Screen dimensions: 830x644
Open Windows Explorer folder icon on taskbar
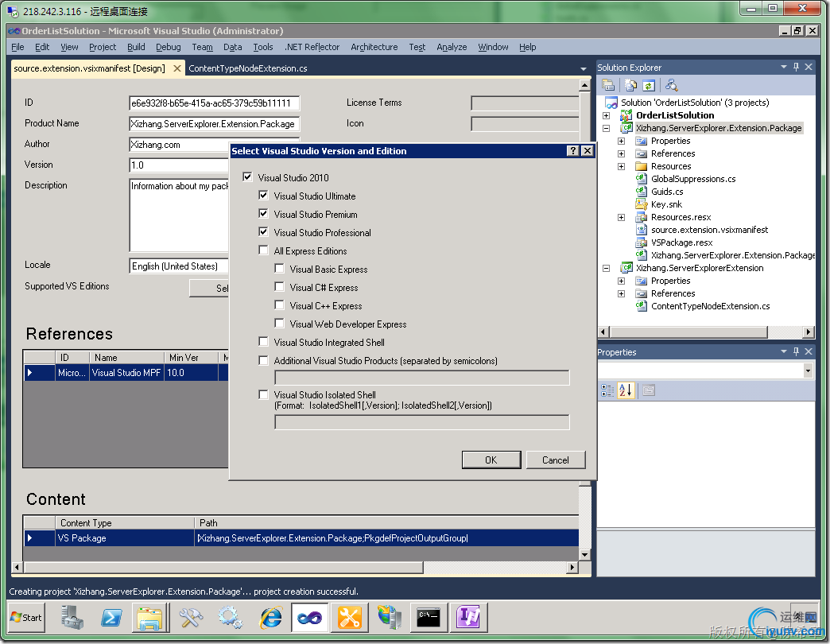[150, 618]
